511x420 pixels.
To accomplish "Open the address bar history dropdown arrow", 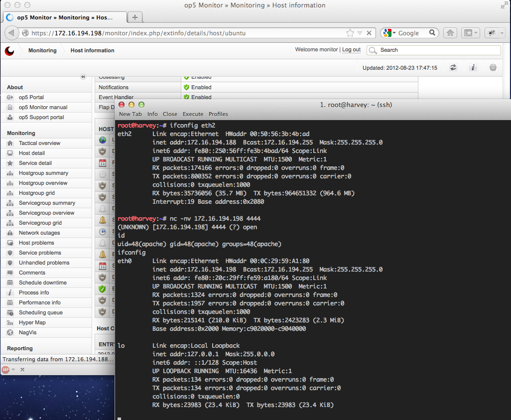I will tap(360, 33).
